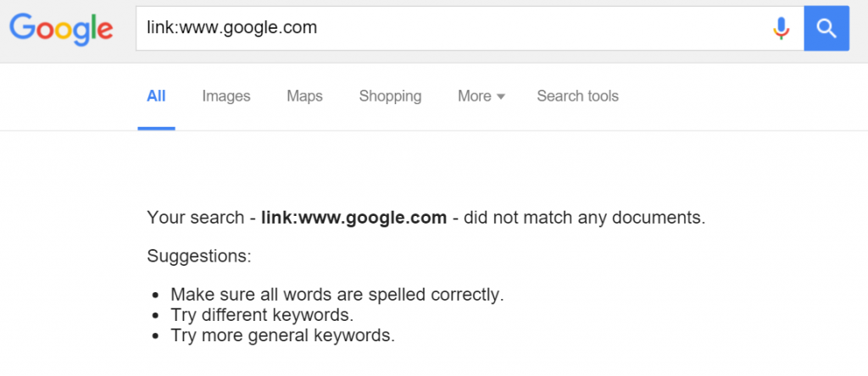
Task: Focus the search box containing link:www.google.com
Action: (x=454, y=28)
